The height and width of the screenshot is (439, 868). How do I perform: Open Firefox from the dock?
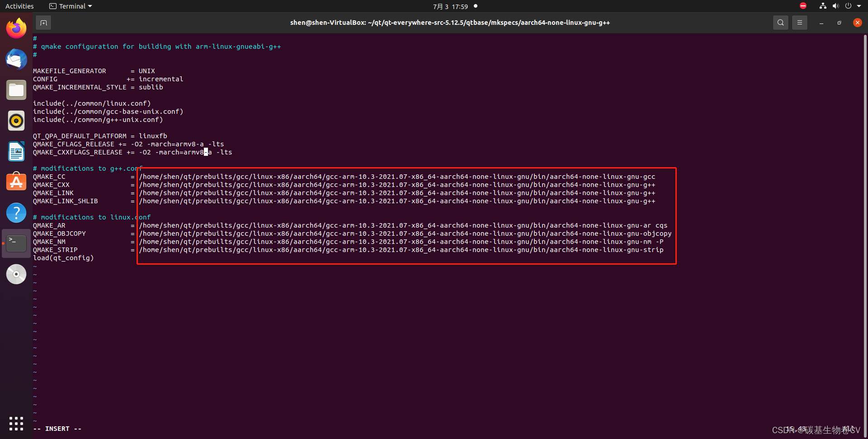[16, 28]
